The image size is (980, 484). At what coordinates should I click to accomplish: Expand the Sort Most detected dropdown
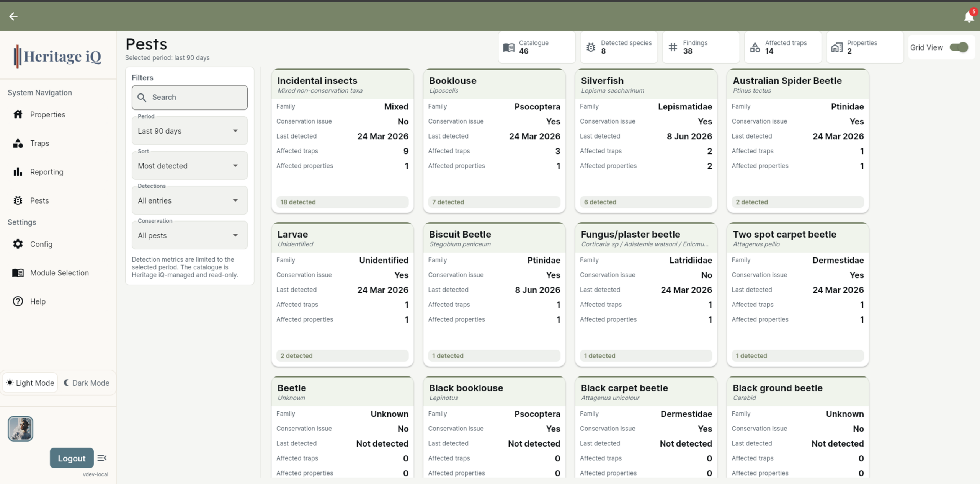click(189, 166)
